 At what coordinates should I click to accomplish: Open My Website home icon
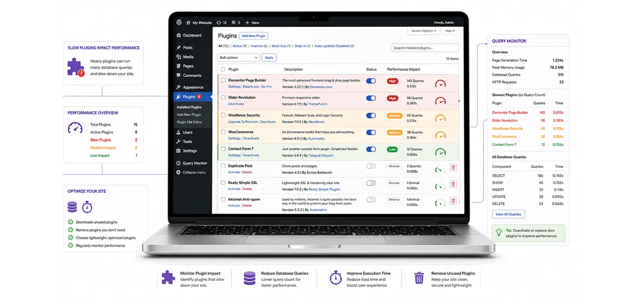(x=188, y=23)
